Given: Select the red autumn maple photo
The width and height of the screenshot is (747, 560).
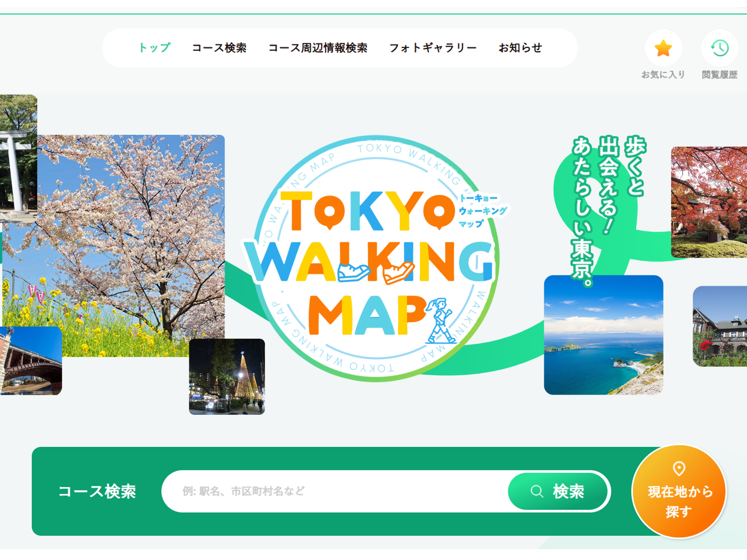Looking at the screenshot, I should coord(709,202).
